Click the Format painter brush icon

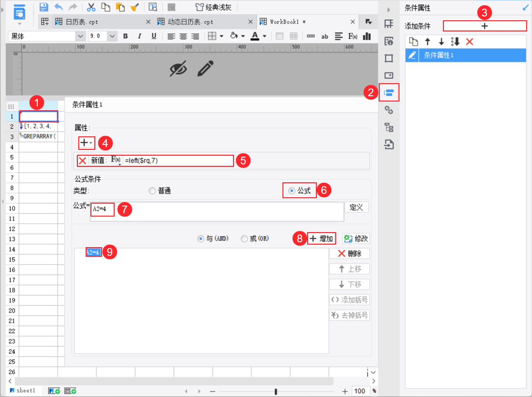coord(135,7)
